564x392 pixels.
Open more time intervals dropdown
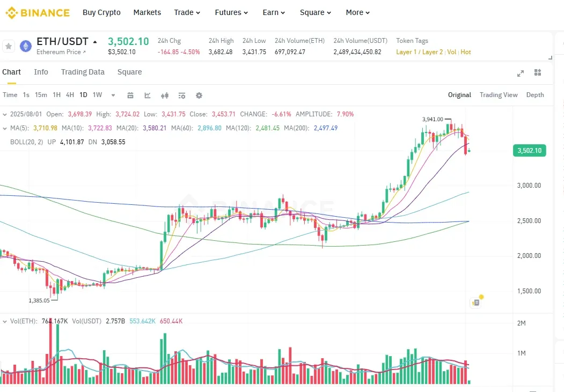(113, 95)
